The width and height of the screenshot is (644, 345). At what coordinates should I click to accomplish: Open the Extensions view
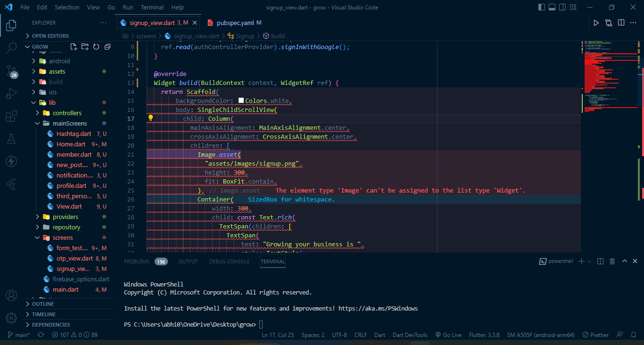click(11, 116)
